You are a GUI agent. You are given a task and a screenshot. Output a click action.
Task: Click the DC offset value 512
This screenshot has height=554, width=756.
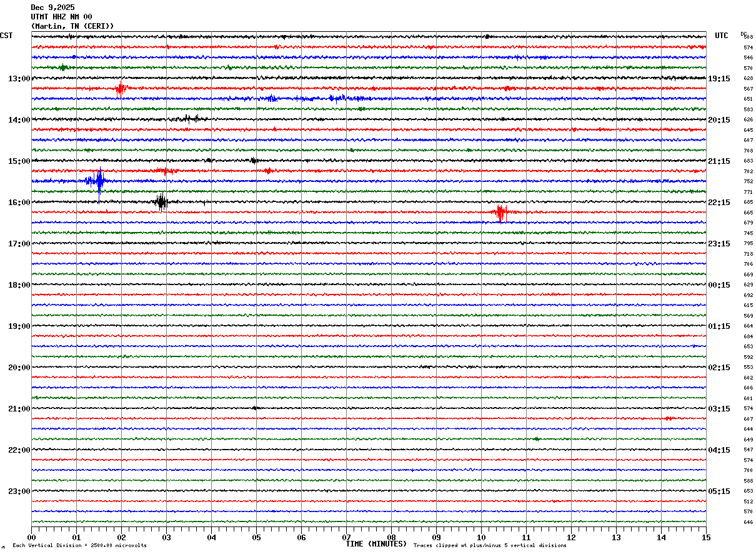748,501
